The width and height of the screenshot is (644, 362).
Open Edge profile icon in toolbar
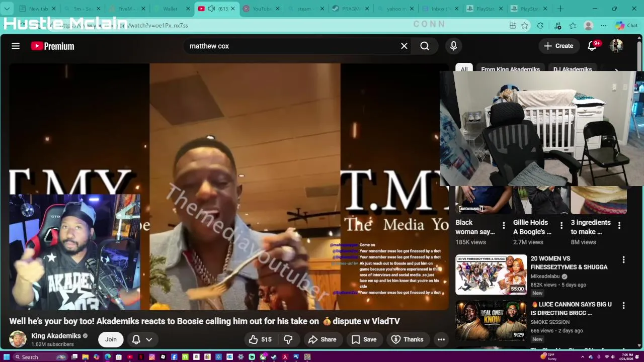(x=588, y=26)
